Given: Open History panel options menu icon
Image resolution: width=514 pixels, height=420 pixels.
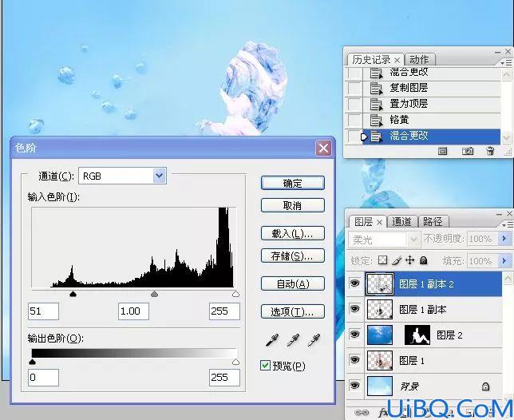Looking at the screenshot, I should 506,62.
